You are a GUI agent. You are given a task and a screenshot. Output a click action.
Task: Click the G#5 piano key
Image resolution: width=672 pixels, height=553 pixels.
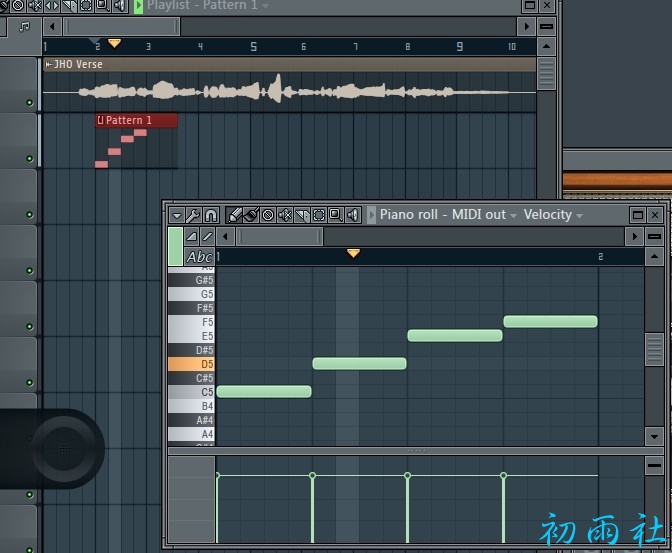pyautogui.click(x=191, y=280)
